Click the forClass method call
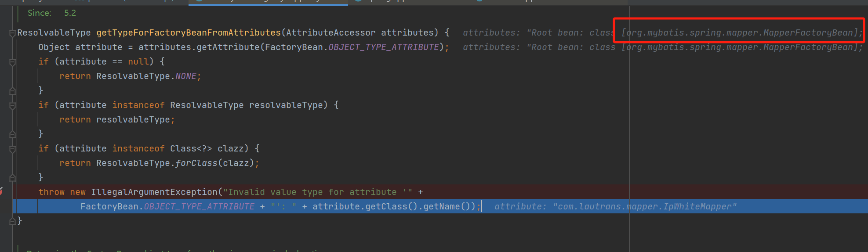The image size is (868, 252). 196,163
